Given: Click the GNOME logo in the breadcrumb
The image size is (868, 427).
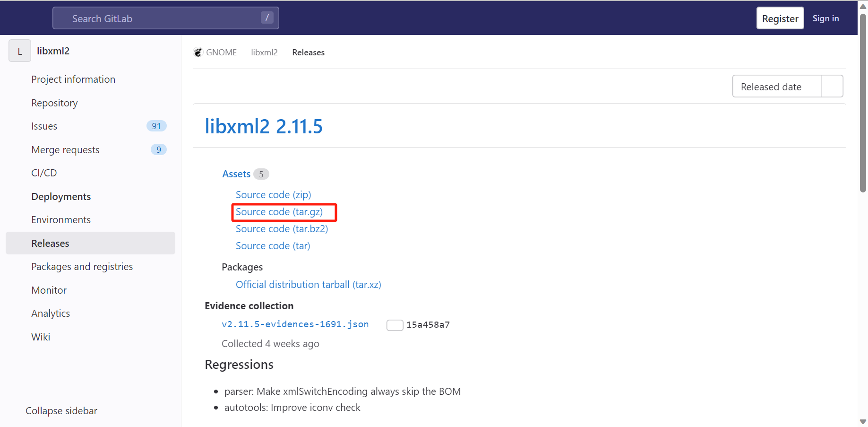Looking at the screenshot, I should (198, 52).
